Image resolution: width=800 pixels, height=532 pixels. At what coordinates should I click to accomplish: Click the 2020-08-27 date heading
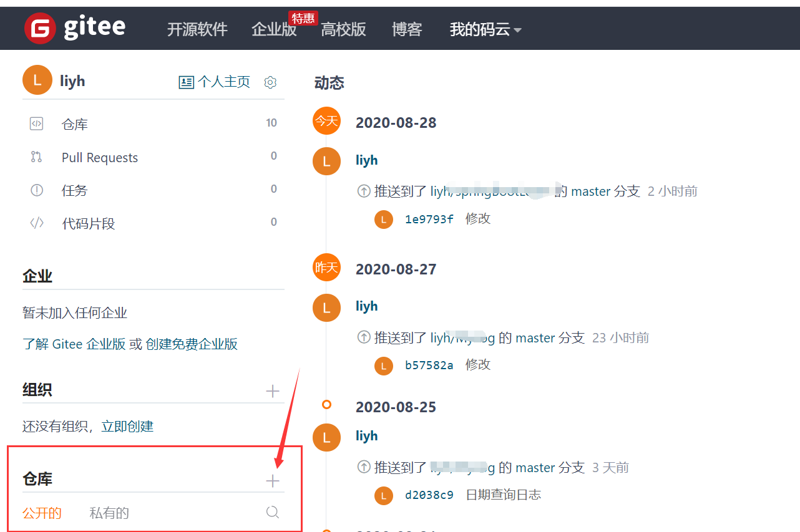point(396,269)
